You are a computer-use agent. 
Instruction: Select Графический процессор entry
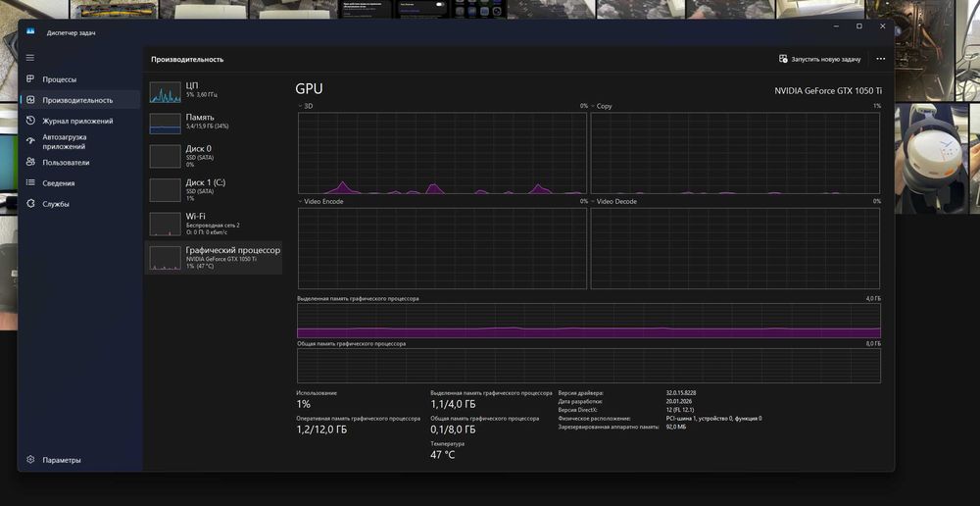[213, 258]
